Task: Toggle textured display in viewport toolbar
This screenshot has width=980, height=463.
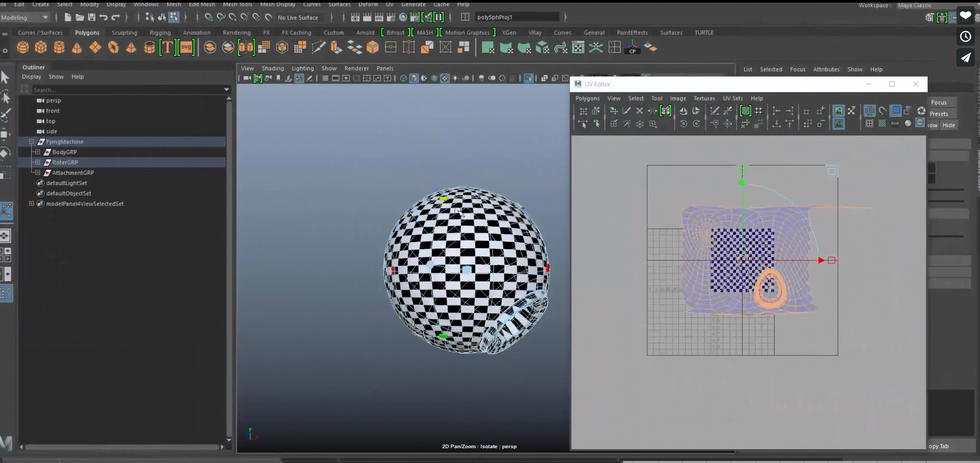Action: click(445, 78)
